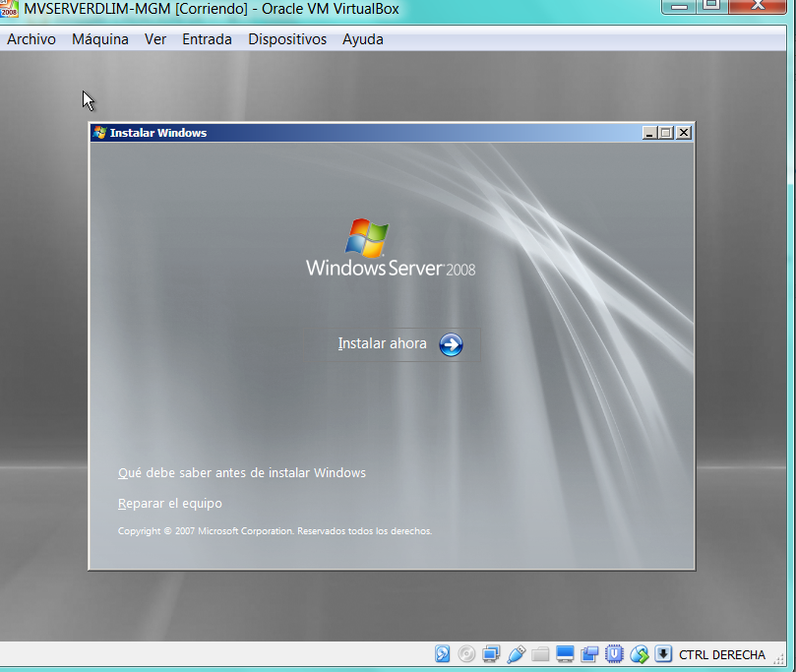Click Qué debe saber antes de instalar Windows
This screenshot has height=672, width=796.
click(x=242, y=472)
